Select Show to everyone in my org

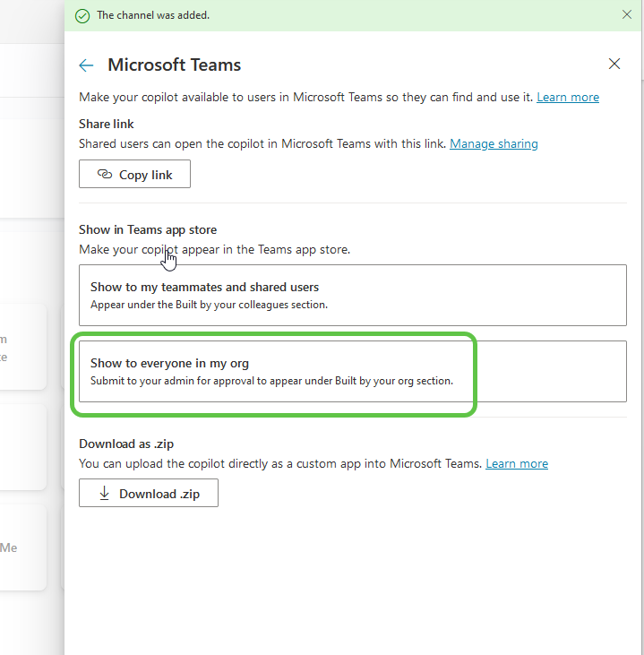(352, 371)
